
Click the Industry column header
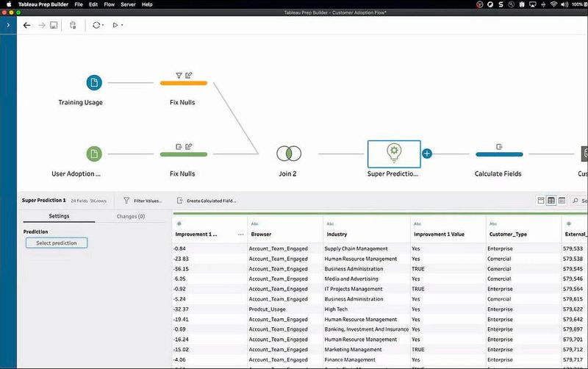pyautogui.click(x=337, y=234)
